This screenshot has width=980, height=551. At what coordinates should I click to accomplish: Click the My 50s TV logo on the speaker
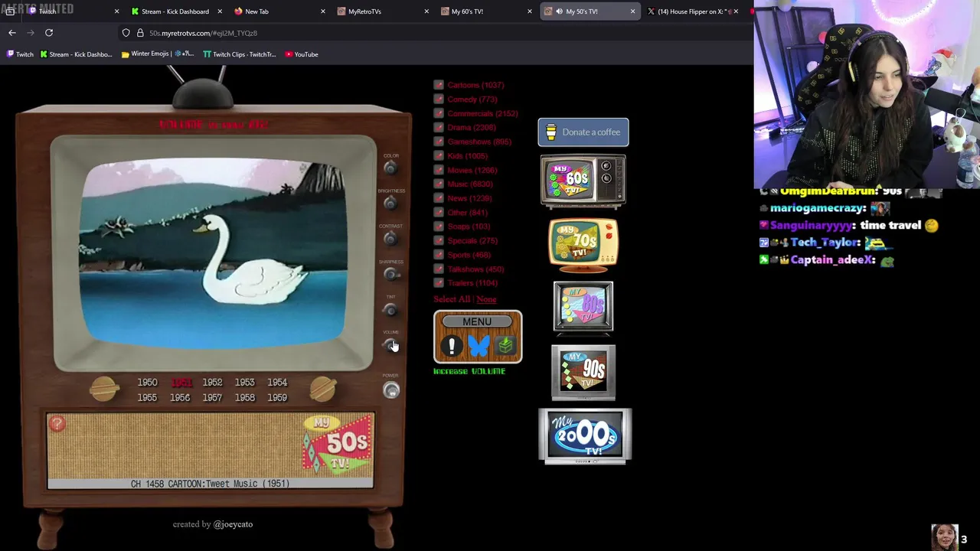337,444
